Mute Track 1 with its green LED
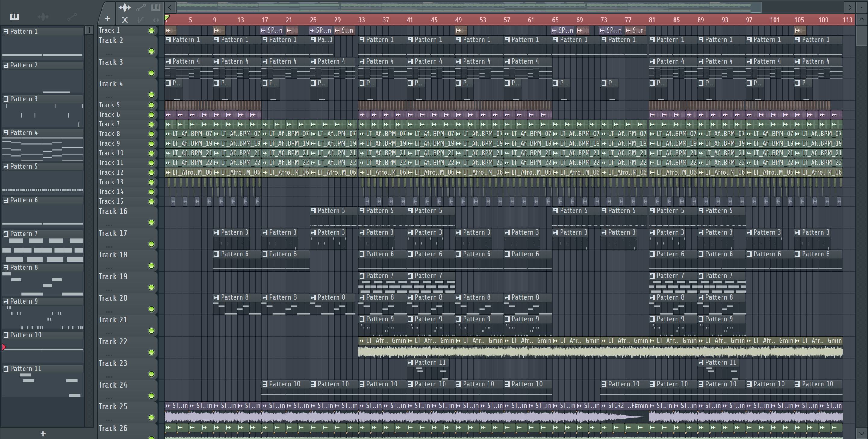This screenshot has width=868, height=439. pyautogui.click(x=151, y=31)
